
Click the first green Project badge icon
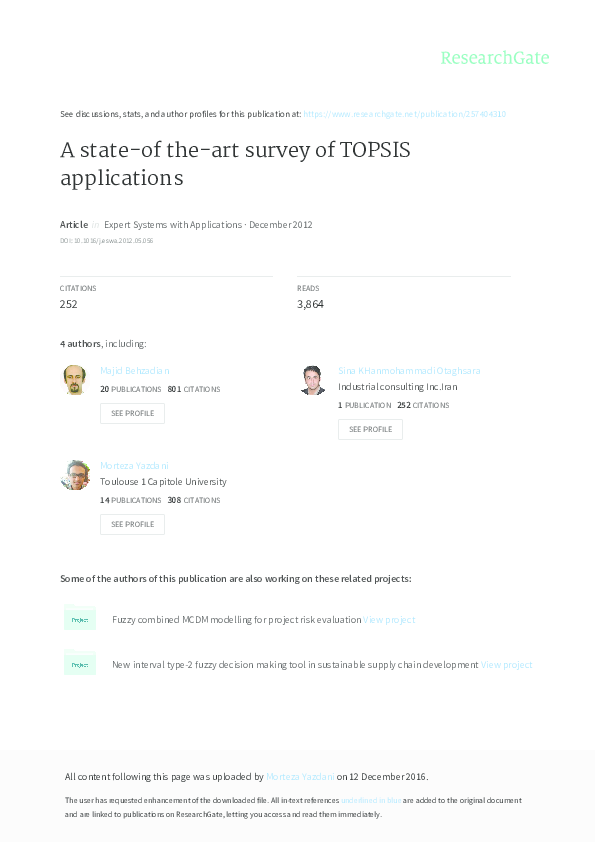[x=80, y=619]
